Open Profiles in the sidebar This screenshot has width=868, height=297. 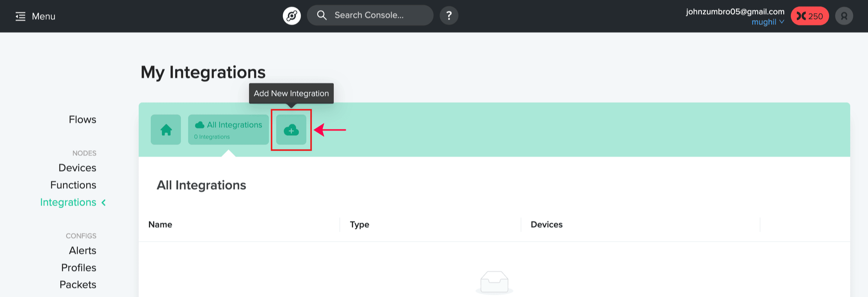pos(78,268)
